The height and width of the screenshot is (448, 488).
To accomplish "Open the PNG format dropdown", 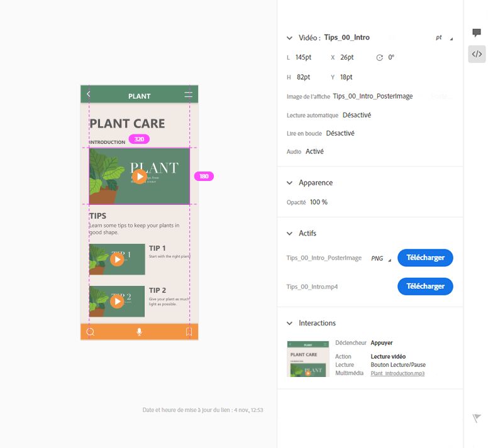I will click(x=381, y=259).
